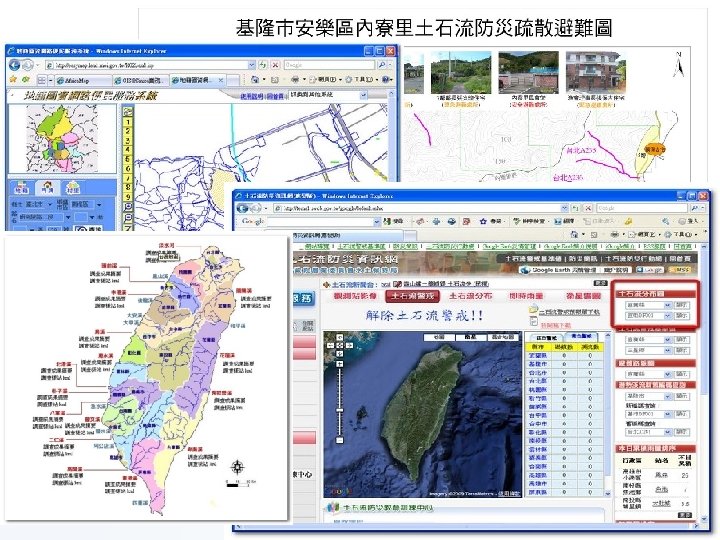Select the house icon tab in rear window's blue panel
The width and height of the screenshot is (720, 540).
pyautogui.click(x=48, y=188)
